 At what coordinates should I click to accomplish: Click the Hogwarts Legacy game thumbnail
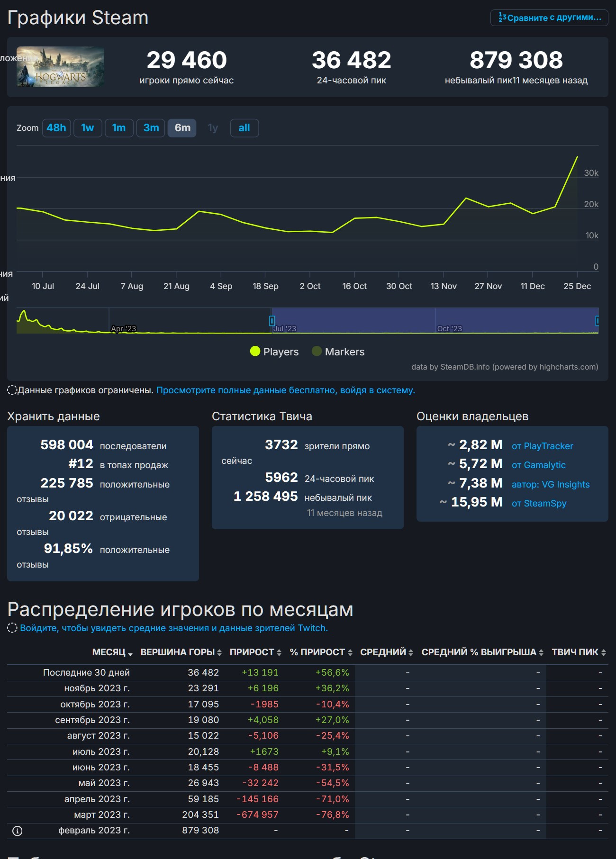click(x=60, y=67)
